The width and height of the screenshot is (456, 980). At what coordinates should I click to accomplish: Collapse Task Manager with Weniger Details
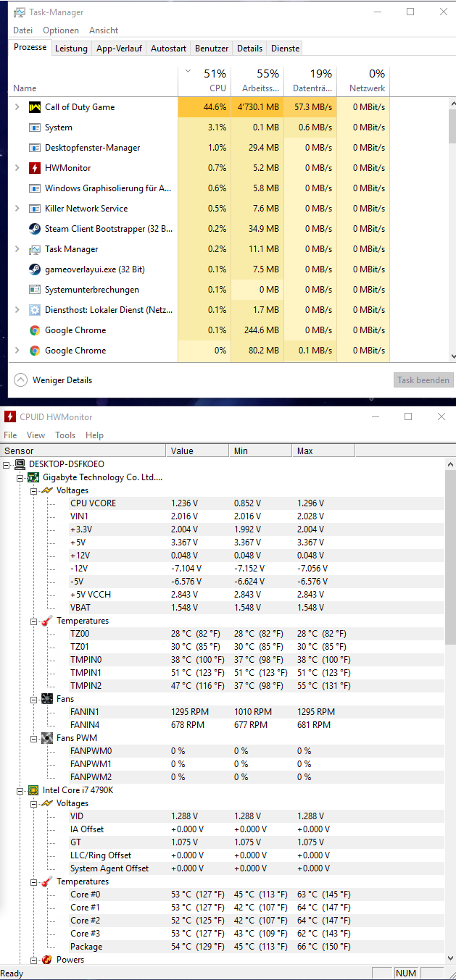53,380
